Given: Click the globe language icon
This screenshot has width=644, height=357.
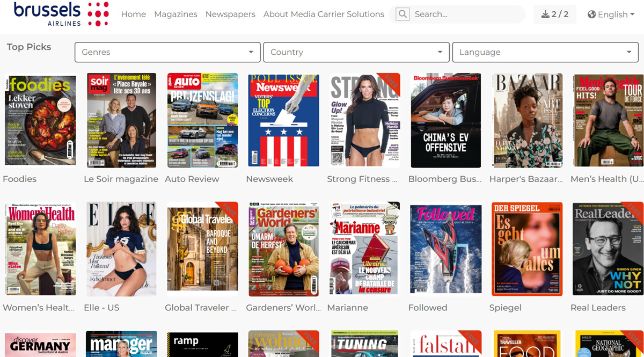Looking at the screenshot, I should [x=592, y=14].
